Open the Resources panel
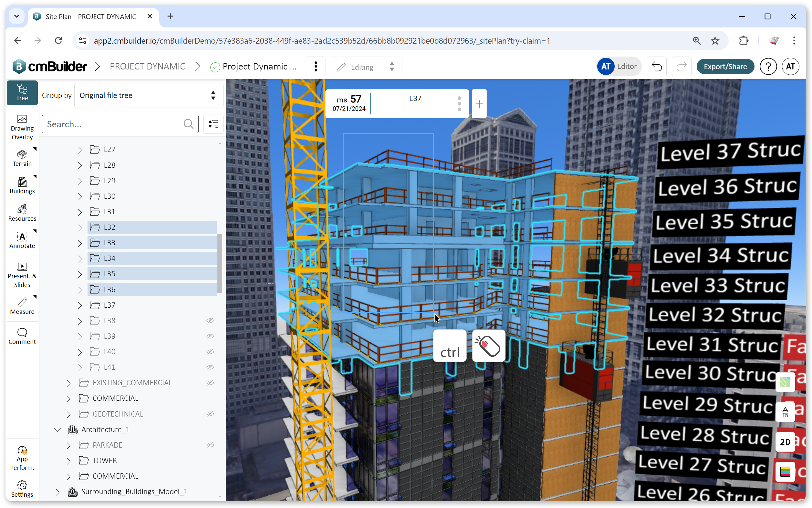 point(22,213)
